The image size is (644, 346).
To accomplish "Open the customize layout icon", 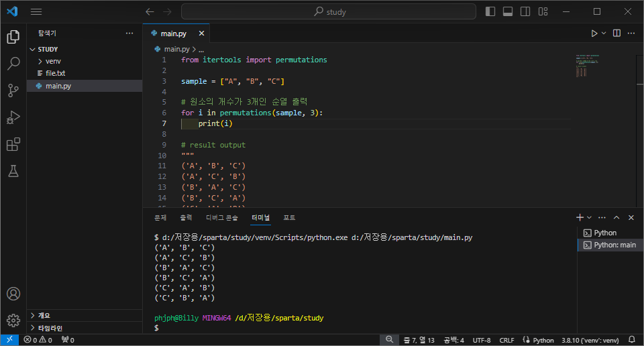I will [543, 11].
